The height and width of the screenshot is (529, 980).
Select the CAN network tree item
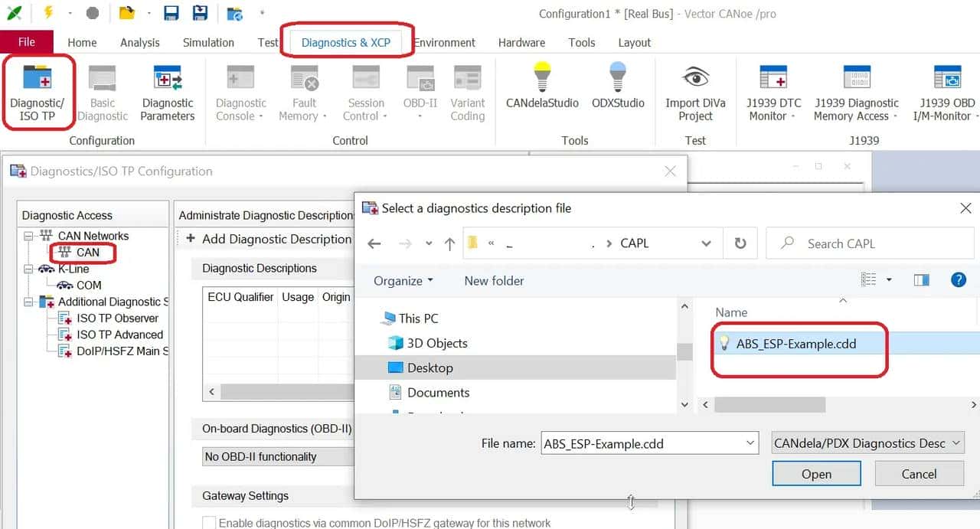[x=88, y=253]
